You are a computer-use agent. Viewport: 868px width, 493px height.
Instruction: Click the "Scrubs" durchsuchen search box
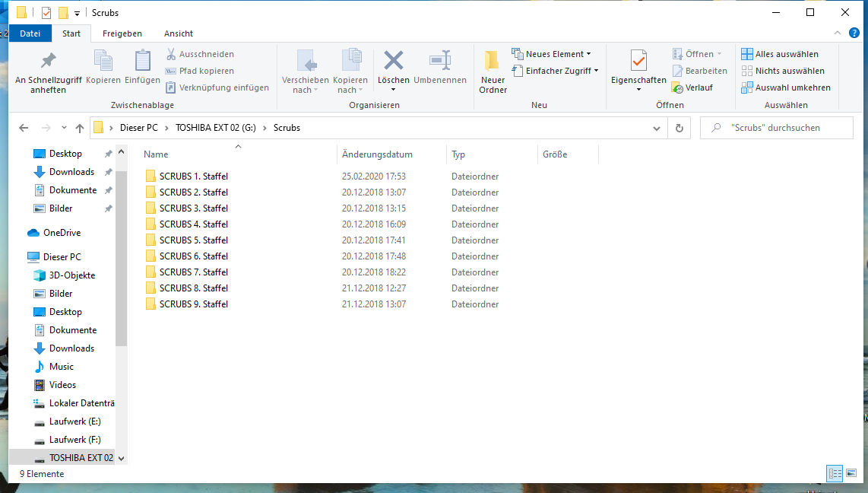pos(777,128)
